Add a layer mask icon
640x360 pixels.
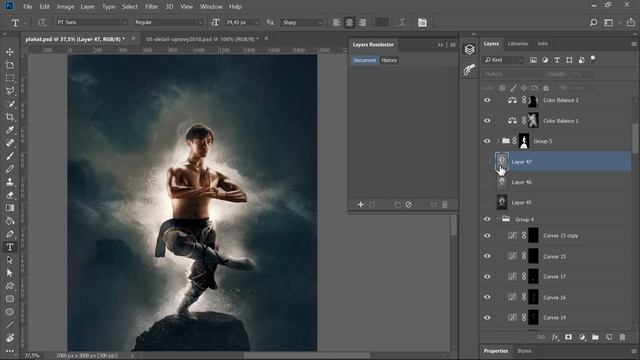[x=568, y=337]
